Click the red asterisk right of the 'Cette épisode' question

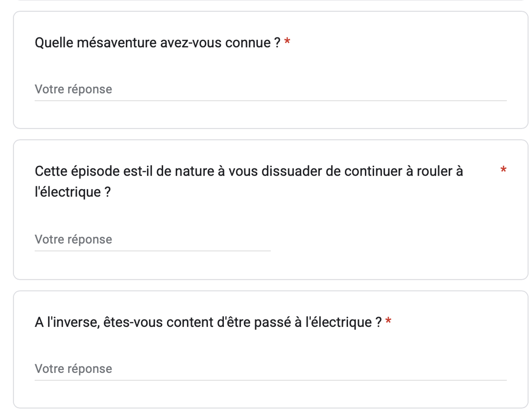click(503, 170)
